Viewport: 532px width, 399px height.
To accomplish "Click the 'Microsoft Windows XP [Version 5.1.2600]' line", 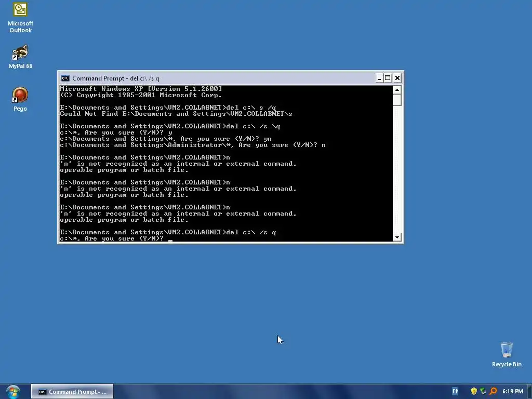I will pyautogui.click(x=141, y=89).
